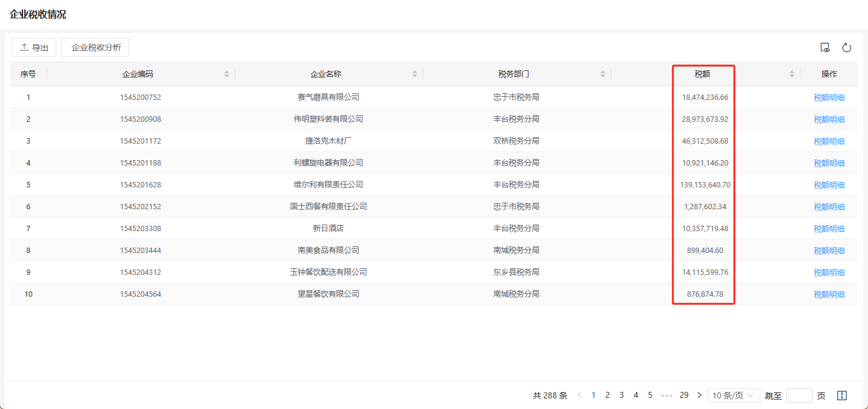Open 税额明细 for 维尔利有限责任公司

pyautogui.click(x=829, y=185)
